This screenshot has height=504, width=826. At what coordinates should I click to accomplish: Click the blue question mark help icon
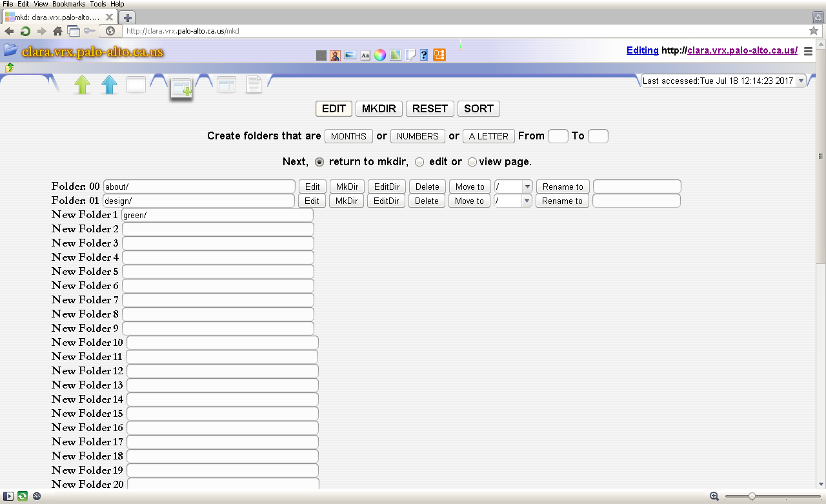coord(424,55)
